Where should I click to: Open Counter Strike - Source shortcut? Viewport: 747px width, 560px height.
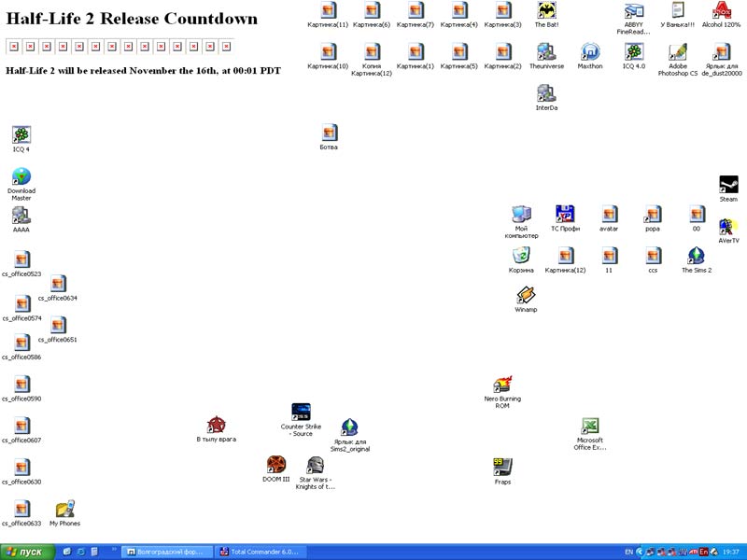pyautogui.click(x=301, y=413)
